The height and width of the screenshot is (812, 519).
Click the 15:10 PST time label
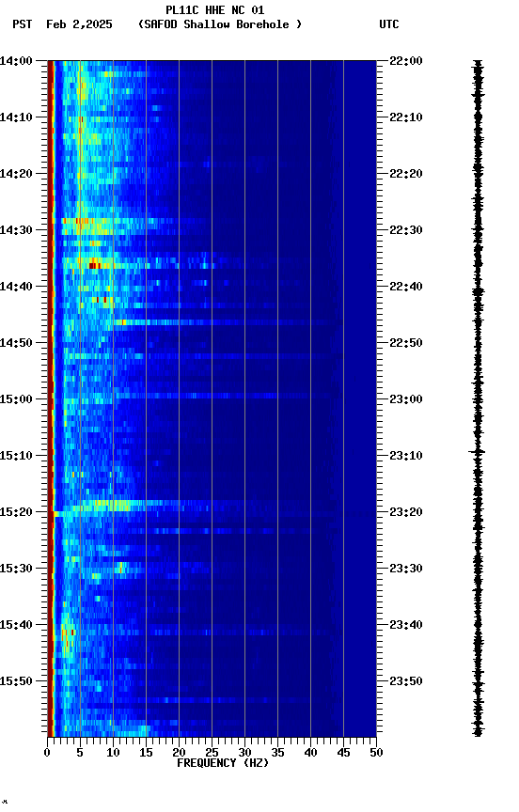pos(16,456)
